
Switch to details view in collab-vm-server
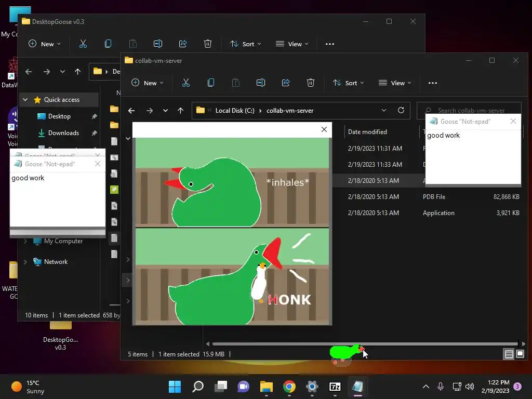point(509,354)
